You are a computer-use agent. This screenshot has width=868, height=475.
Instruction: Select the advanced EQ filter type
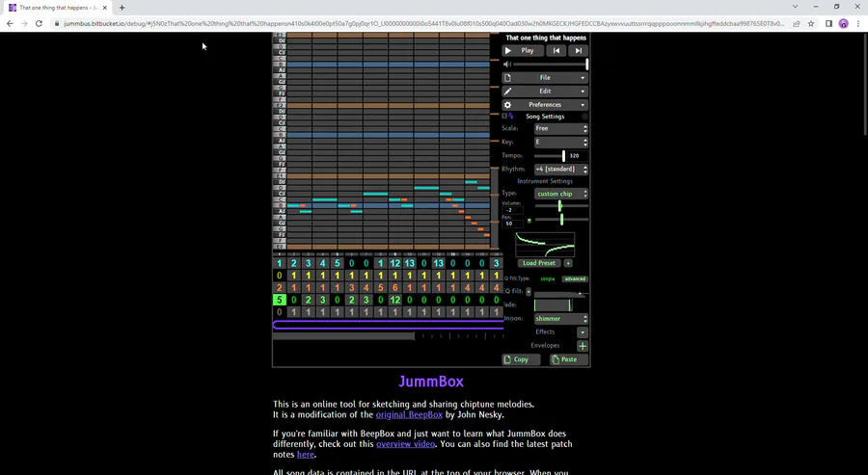coord(575,278)
